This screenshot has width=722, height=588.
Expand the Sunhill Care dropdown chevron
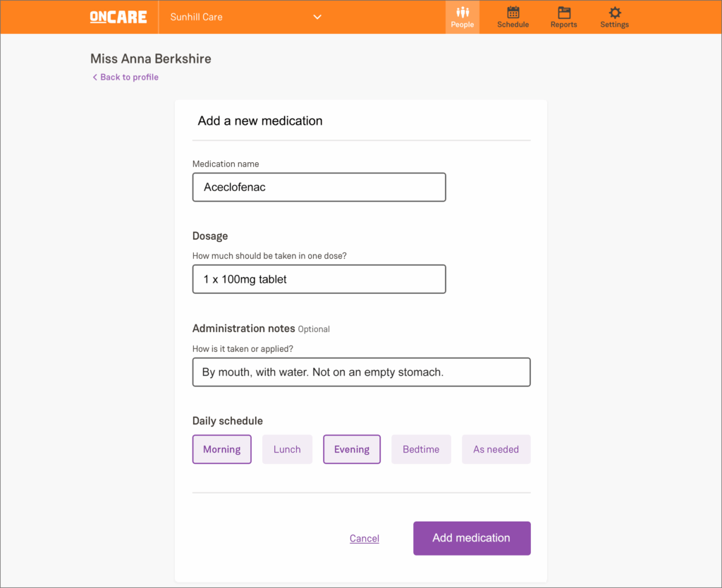(x=317, y=17)
